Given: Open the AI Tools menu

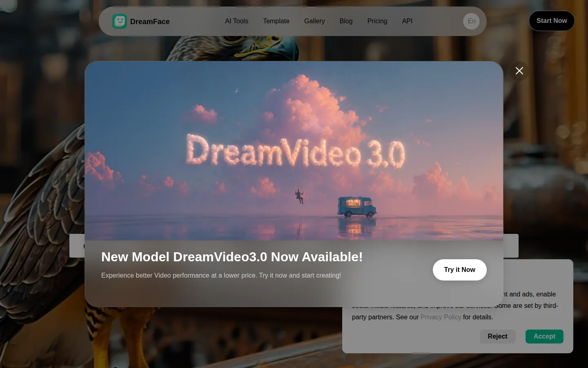Looking at the screenshot, I should click(237, 21).
